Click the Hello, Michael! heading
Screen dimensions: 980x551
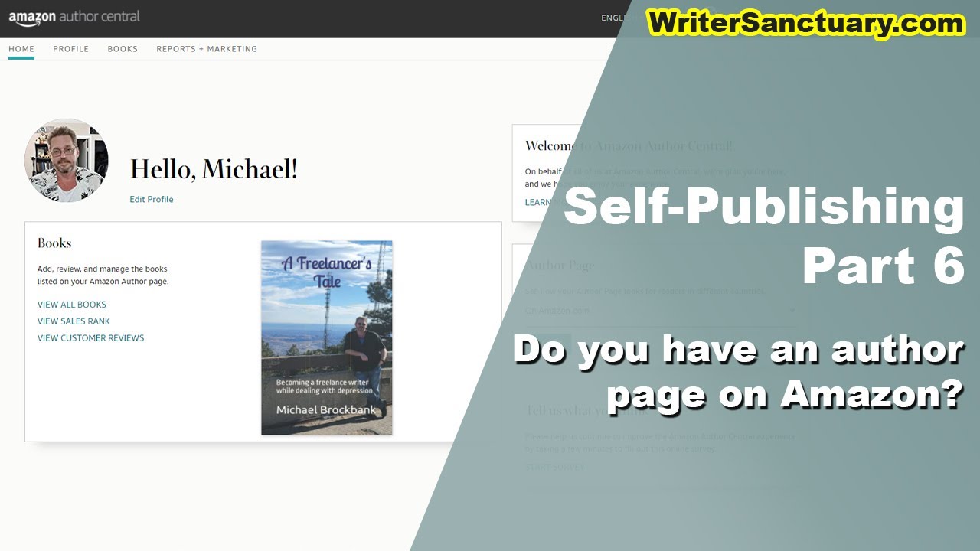(214, 169)
